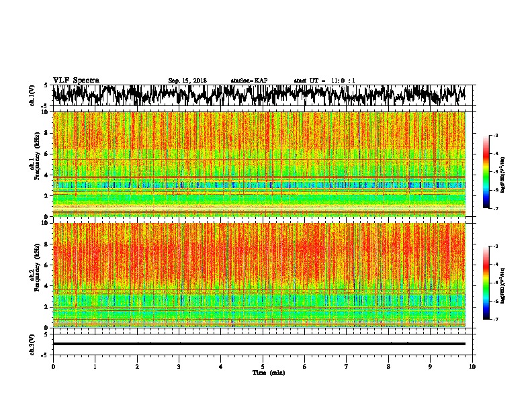The width and height of the screenshot is (532, 411).
Task: Click the "8" tick on the time axis
Action: point(388,367)
